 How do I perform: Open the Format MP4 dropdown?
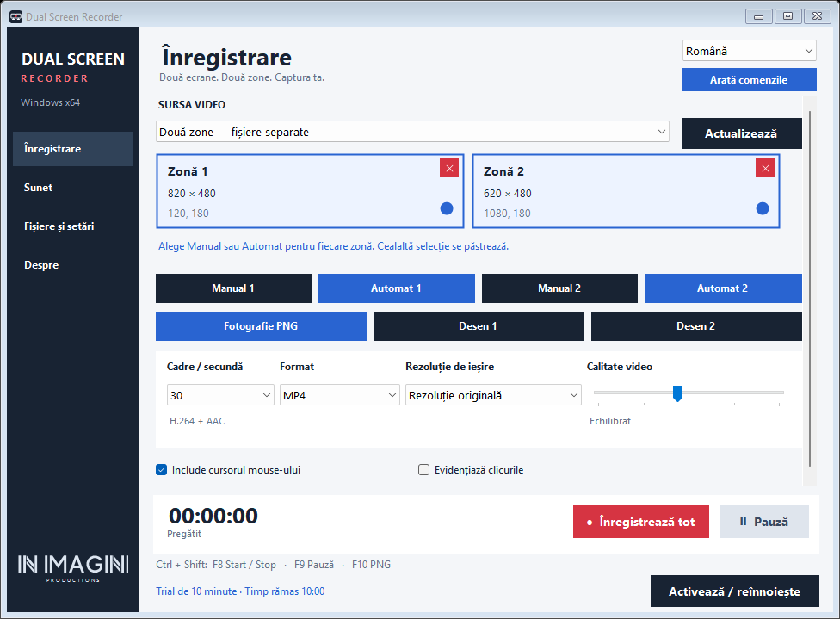pos(340,395)
